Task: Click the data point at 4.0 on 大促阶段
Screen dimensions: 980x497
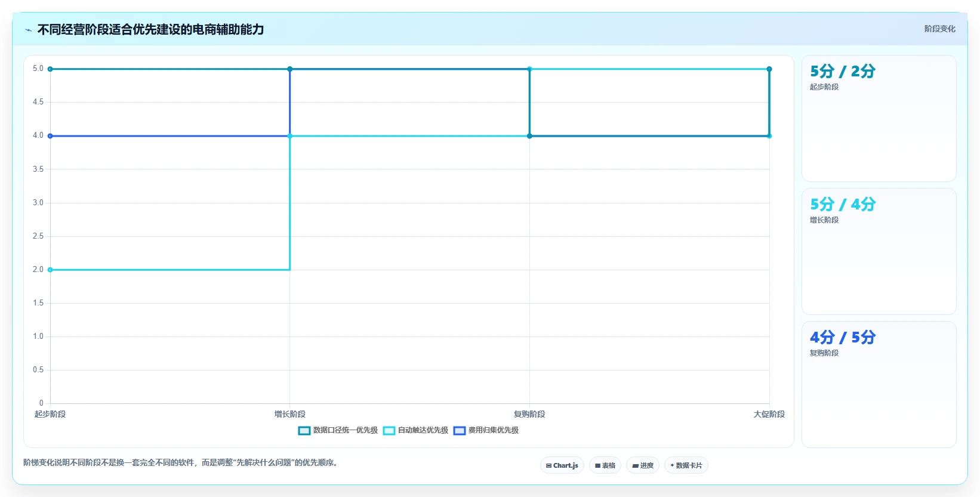Action: click(x=769, y=136)
